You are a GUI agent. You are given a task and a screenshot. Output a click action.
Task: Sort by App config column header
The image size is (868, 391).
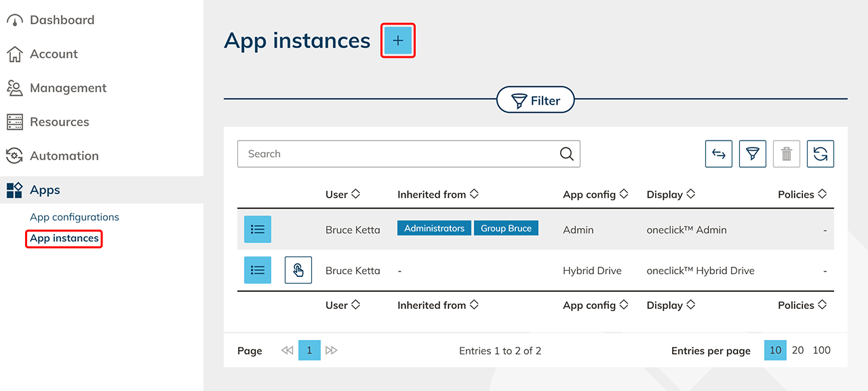(x=595, y=194)
